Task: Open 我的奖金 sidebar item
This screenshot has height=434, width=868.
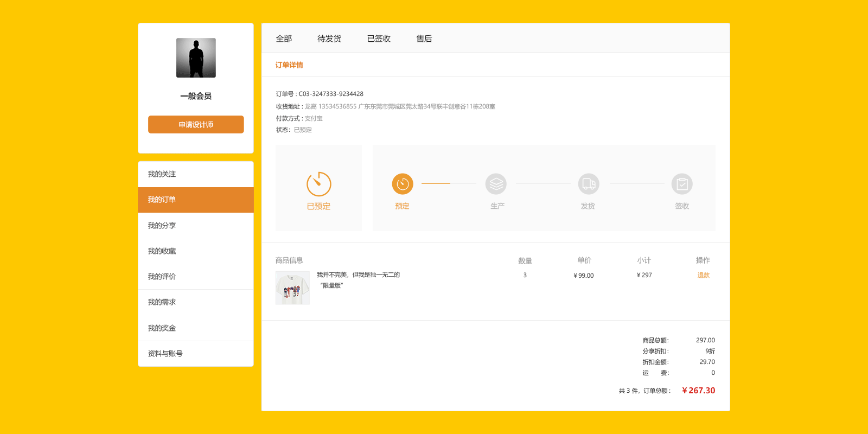Action: tap(162, 328)
